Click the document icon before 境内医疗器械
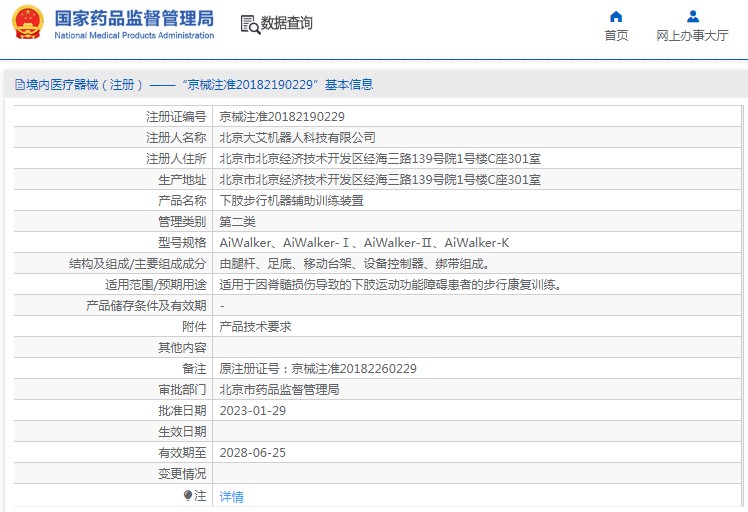 click(20, 85)
